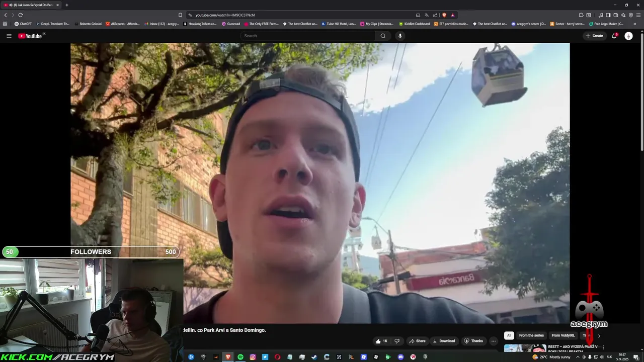Select the YouTube video browser tab
This screenshot has height=362, width=644.
coord(31,5)
